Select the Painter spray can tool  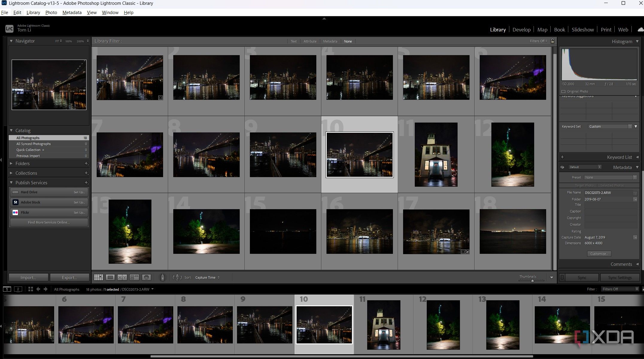162,277
